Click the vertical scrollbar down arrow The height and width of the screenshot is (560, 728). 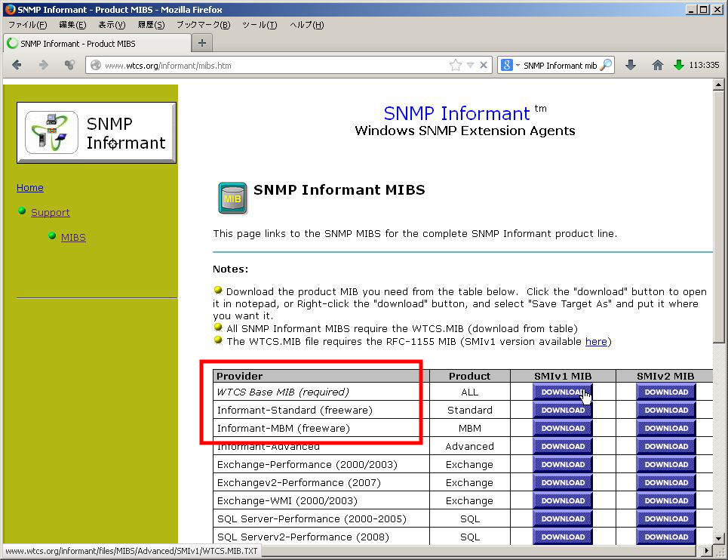click(718, 539)
